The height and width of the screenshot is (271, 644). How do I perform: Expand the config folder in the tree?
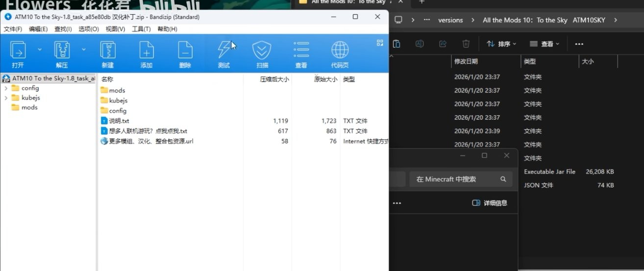[6, 88]
